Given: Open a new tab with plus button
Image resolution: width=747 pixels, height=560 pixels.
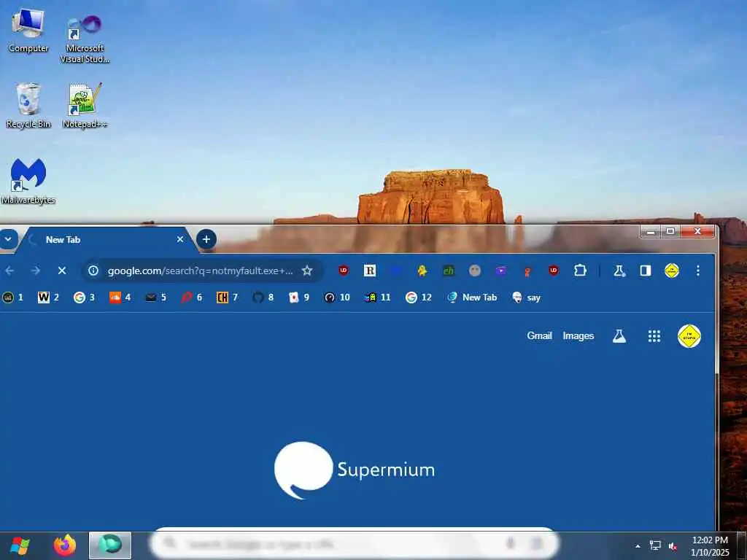Looking at the screenshot, I should point(206,239).
